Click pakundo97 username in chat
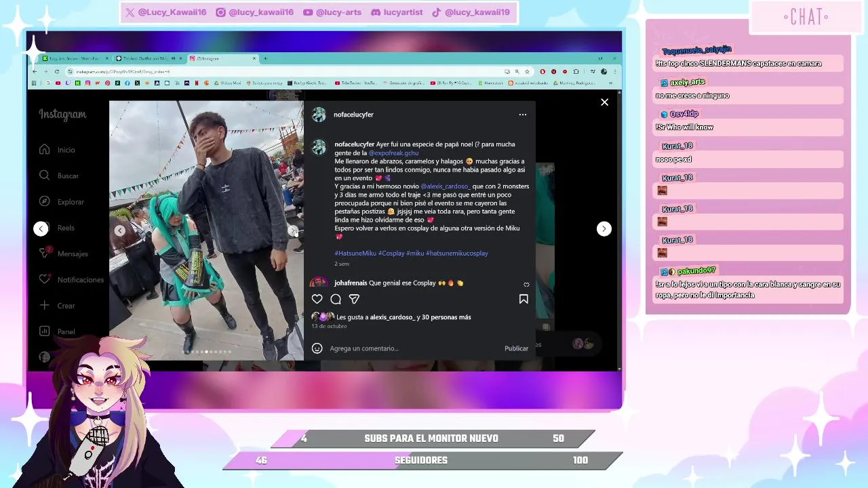 click(x=696, y=271)
